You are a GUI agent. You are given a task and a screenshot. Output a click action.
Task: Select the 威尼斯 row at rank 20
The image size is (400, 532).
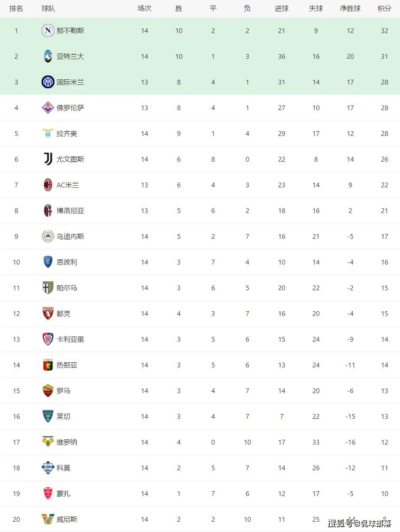[200, 519]
